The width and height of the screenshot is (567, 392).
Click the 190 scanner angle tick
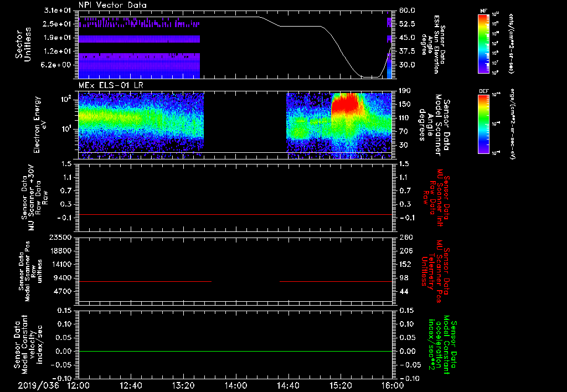405,91
